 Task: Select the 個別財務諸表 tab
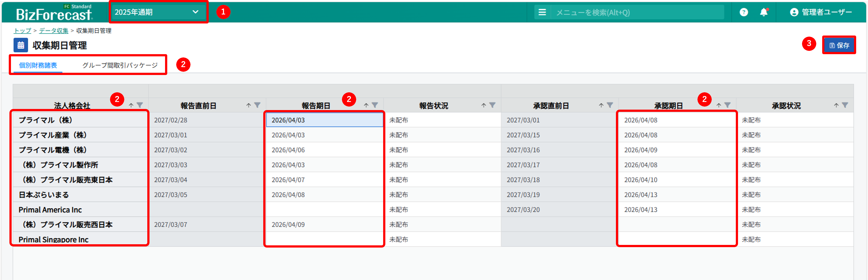[38, 65]
